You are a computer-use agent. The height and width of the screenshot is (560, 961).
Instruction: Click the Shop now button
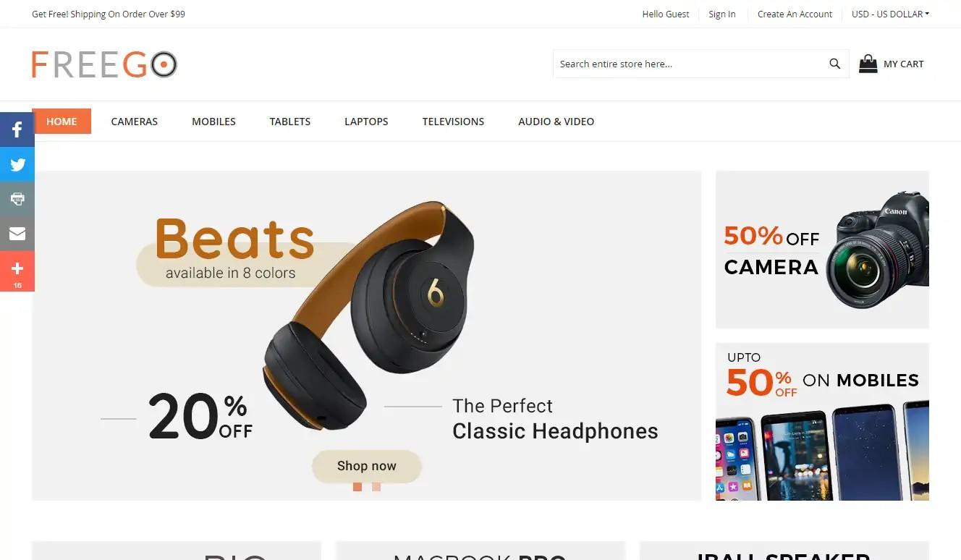[367, 466]
